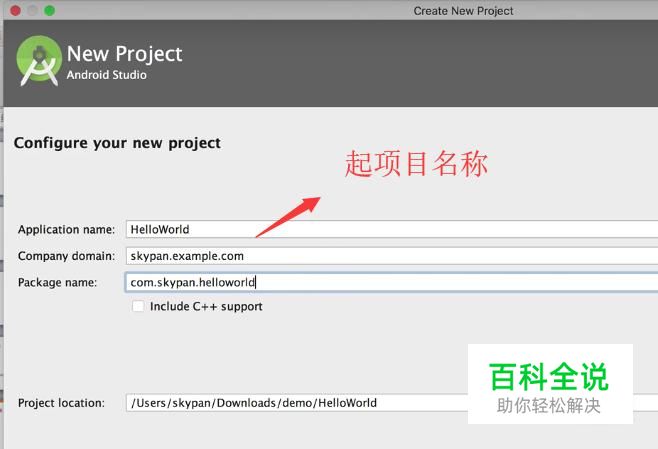Click the Package name field com.skypan.helloworld

[x=392, y=282]
